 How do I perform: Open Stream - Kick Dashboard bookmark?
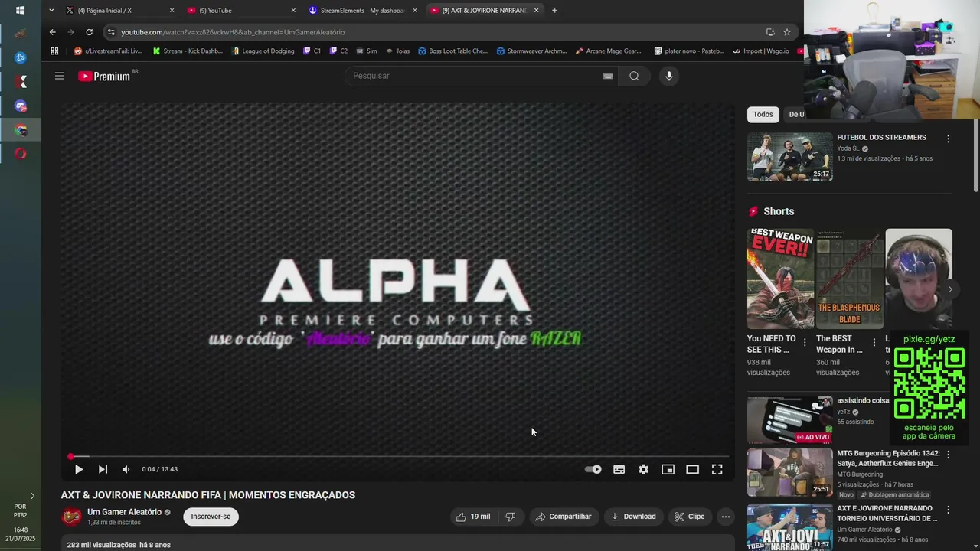coord(188,51)
